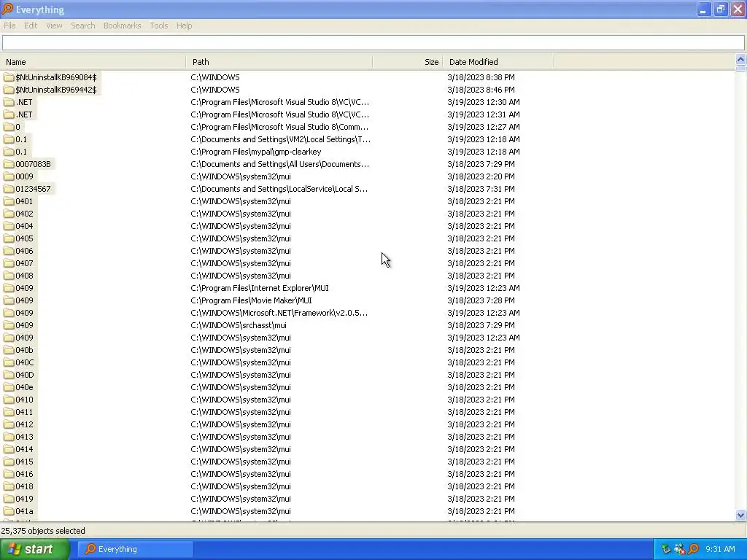Screen dimensions: 747x560
Task: Click Everything taskbar button
Action: pos(135,549)
